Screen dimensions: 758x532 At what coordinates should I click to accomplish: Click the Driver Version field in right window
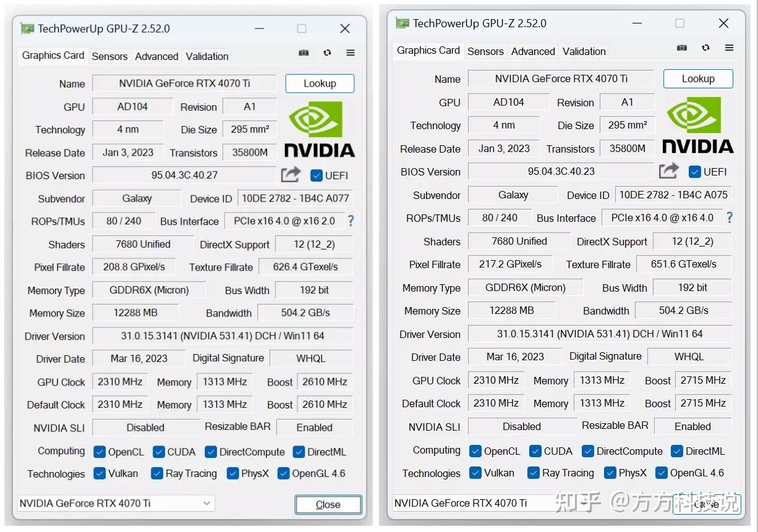pyautogui.click(x=600, y=334)
